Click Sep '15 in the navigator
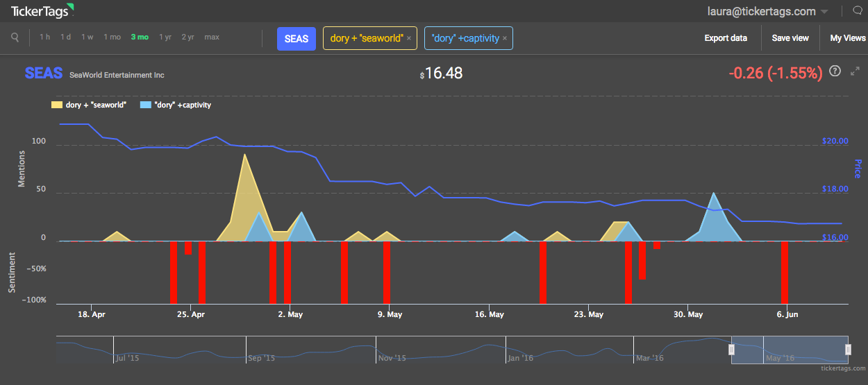The height and width of the screenshot is (385, 868). click(x=261, y=358)
